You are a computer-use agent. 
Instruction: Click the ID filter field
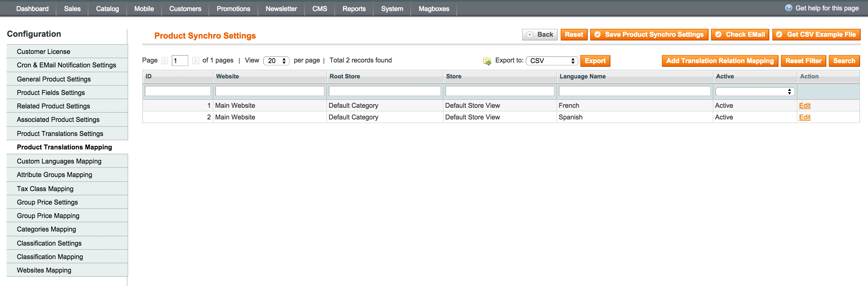point(178,91)
